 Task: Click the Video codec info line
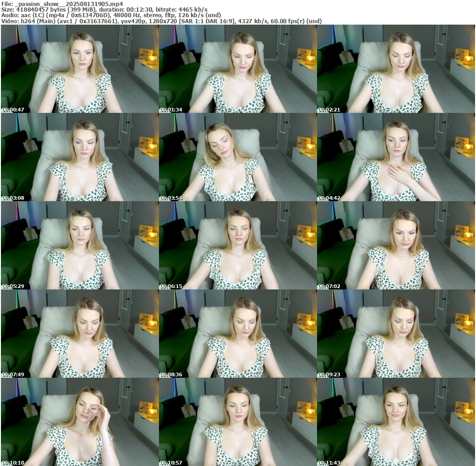(x=161, y=21)
